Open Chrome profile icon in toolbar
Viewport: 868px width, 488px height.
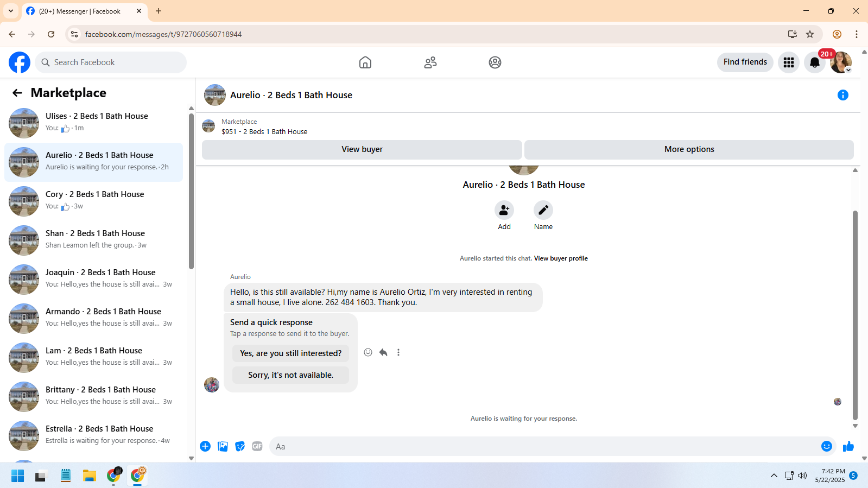(x=837, y=34)
